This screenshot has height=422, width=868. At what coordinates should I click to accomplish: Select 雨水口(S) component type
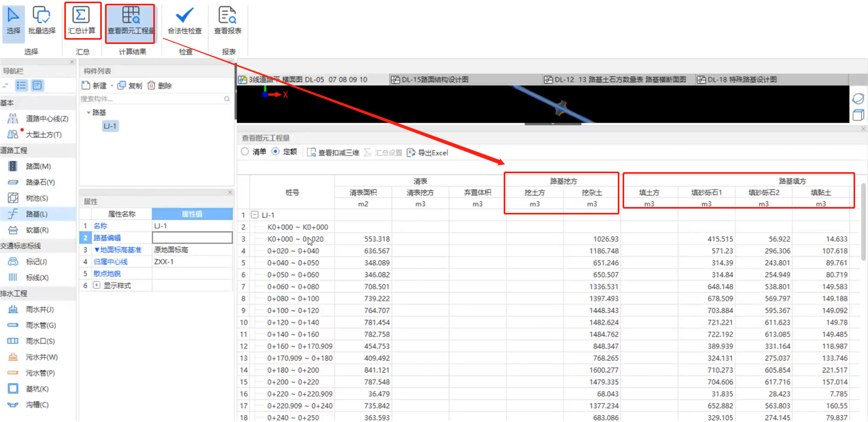[32, 341]
